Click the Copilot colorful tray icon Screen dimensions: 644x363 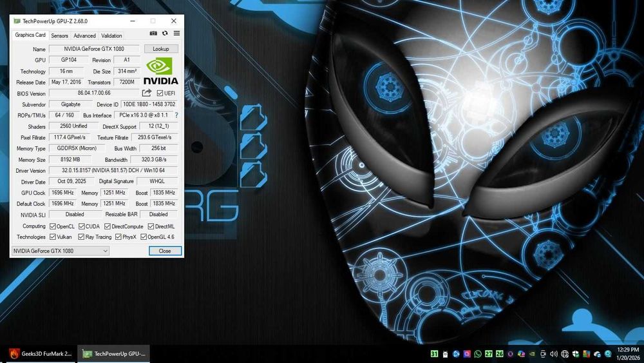[x=521, y=354]
